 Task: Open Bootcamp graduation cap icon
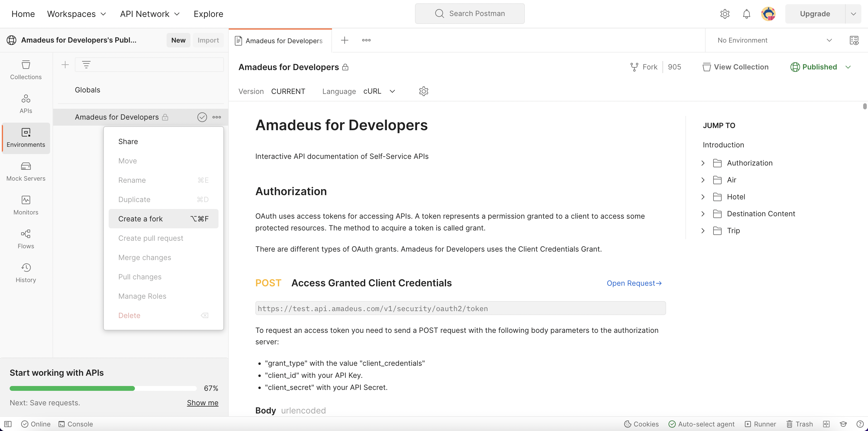tap(843, 424)
